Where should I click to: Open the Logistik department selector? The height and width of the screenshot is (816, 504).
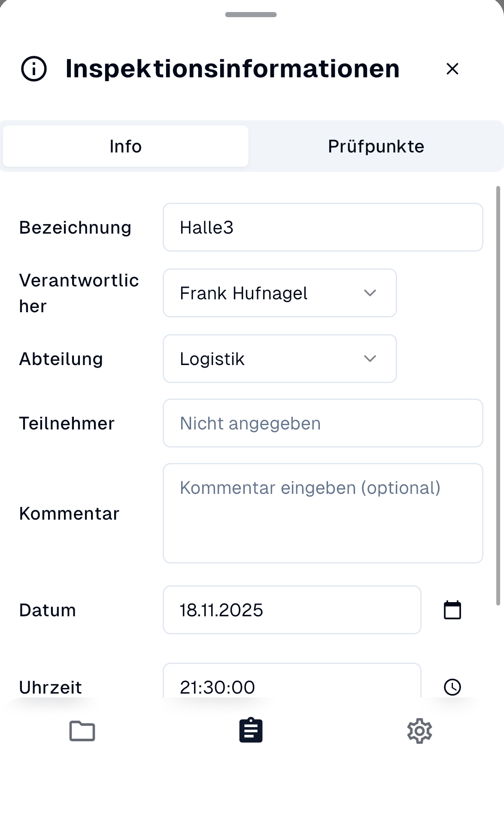(279, 359)
